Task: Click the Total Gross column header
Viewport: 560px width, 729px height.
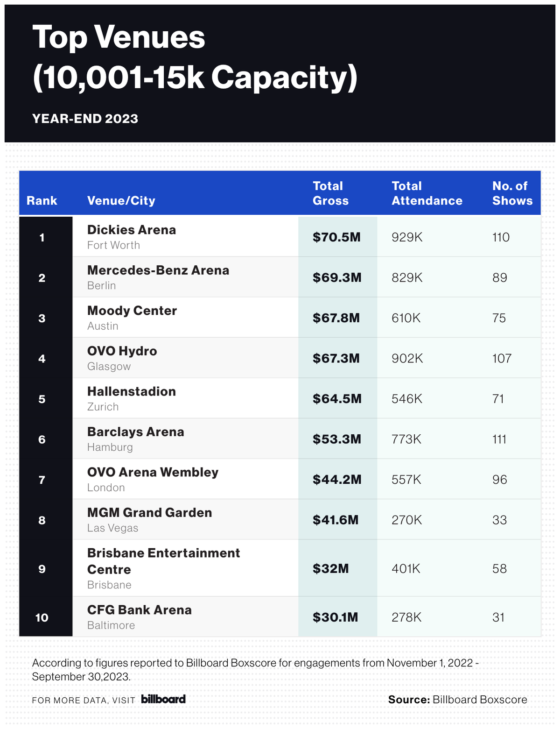Action: (x=330, y=193)
